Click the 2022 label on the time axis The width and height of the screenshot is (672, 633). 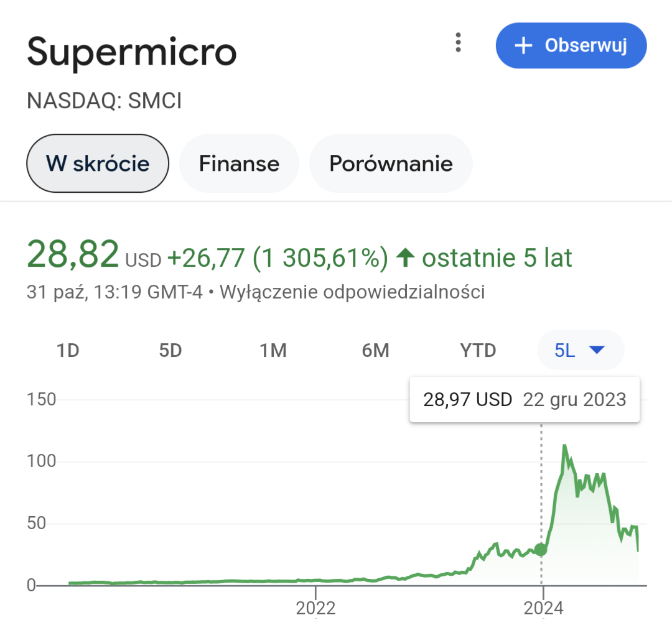point(316,608)
